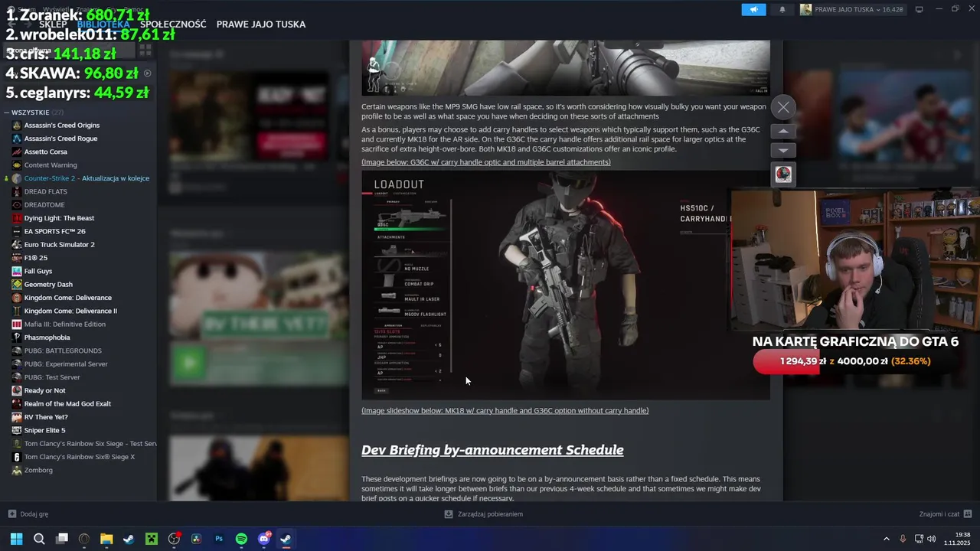Open the Ready or Not hub icon beside article
980x551 pixels.
point(783,174)
